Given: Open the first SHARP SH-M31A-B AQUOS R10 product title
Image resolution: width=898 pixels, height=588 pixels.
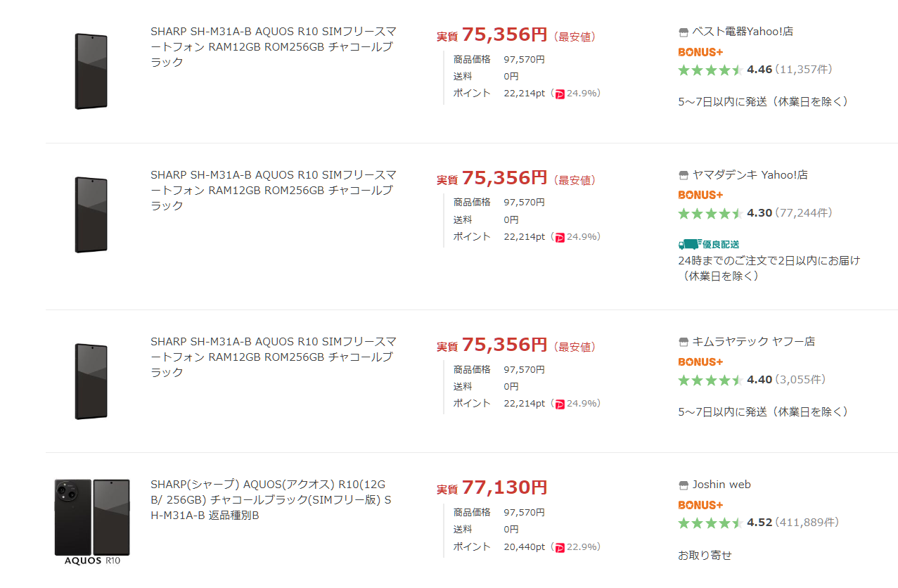Looking at the screenshot, I should pos(274,47).
